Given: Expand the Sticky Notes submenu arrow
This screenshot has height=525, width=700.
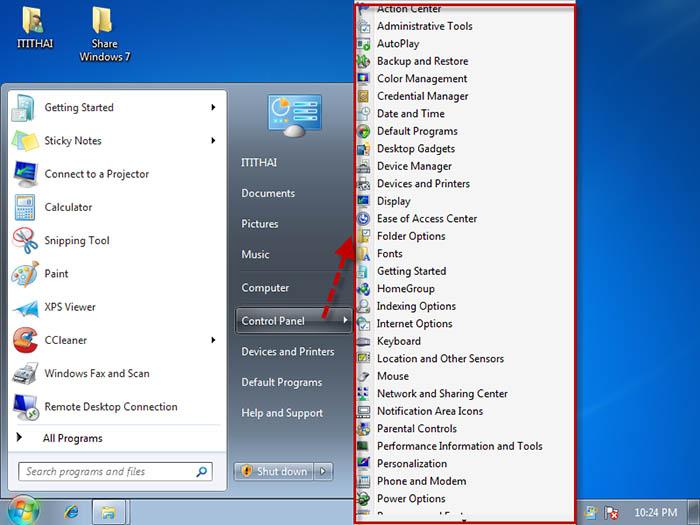Looking at the screenshot, I should click(x=213, y=141).
